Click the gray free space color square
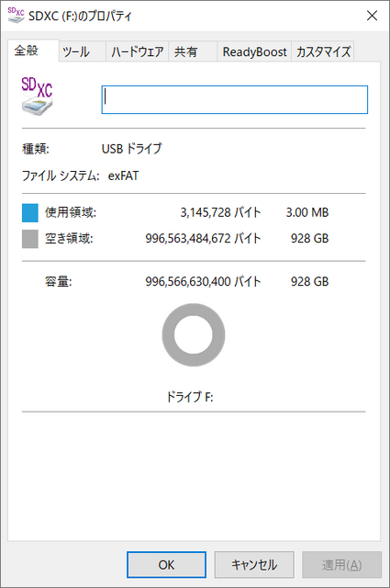390x588 pixels. tap(30, 239)
